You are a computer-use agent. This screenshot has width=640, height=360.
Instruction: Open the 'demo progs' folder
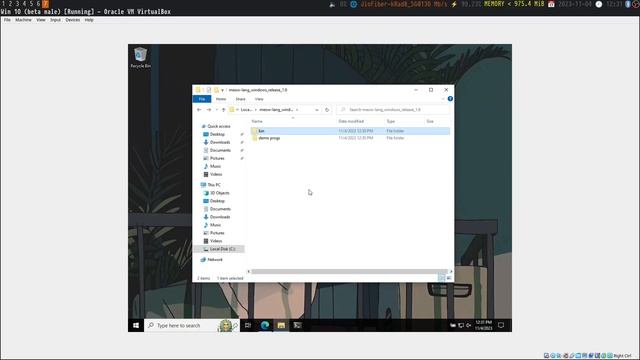click(x=269, y=138)
